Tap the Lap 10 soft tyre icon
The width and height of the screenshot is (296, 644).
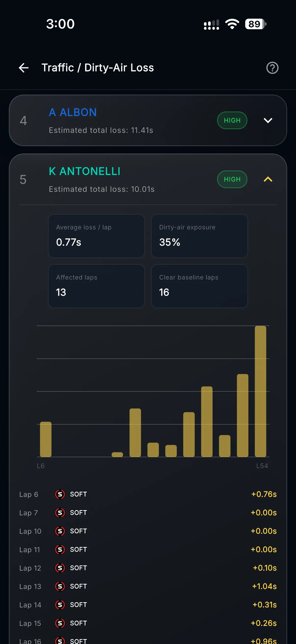click(x=60, y=531)
